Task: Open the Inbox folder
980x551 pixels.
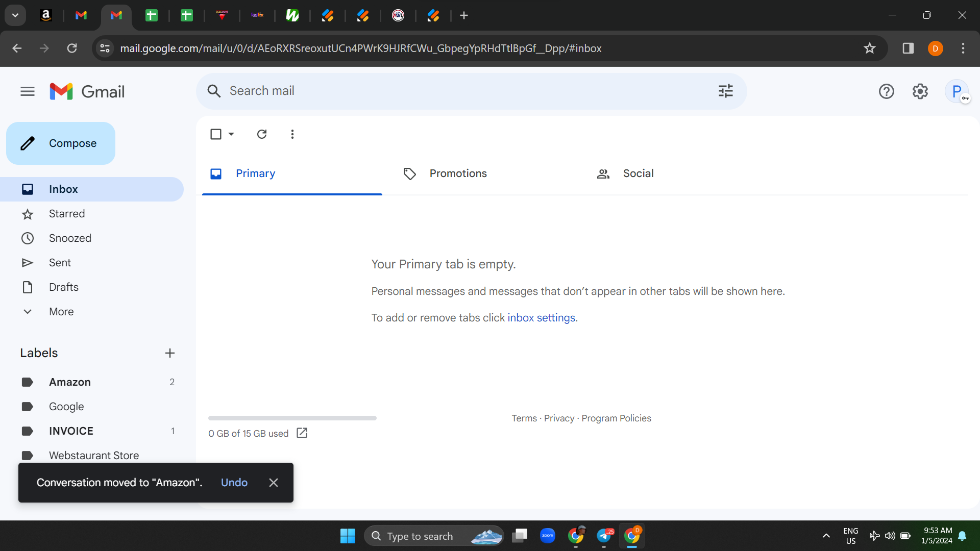Action: point(92,189)
